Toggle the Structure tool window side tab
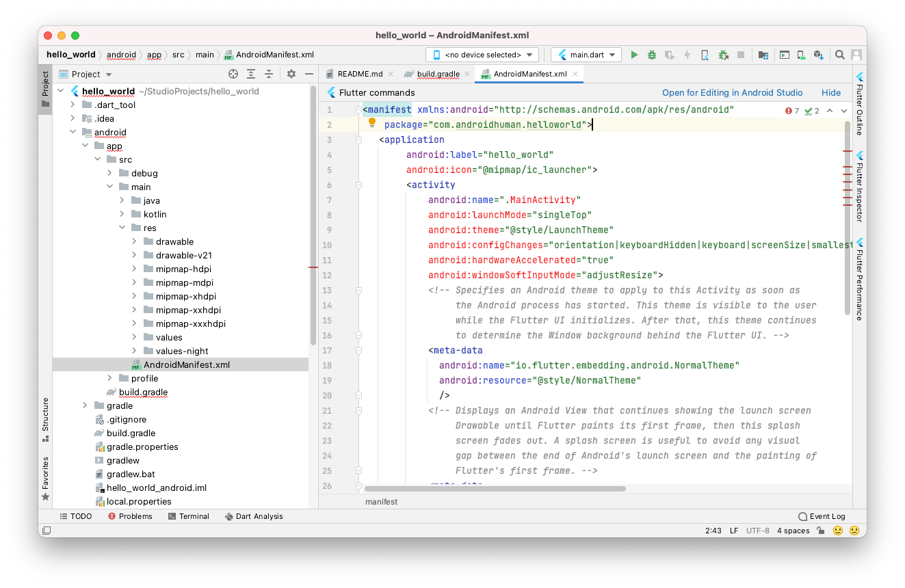905x588 pixels. point(45,420)
